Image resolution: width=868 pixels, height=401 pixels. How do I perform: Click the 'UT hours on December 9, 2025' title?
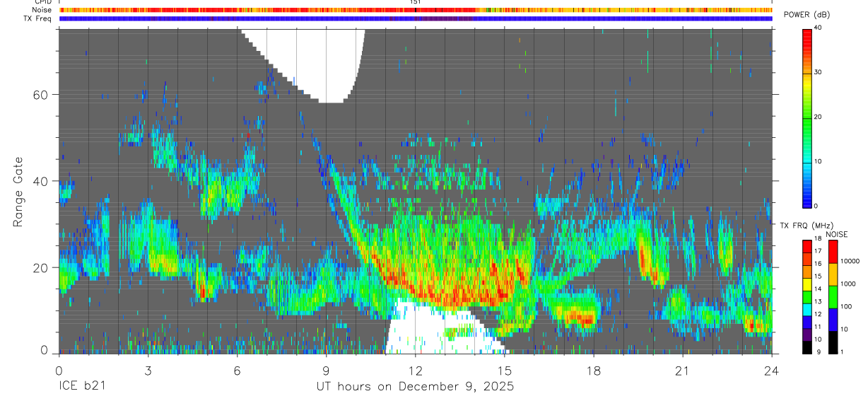tap(415, 388)
